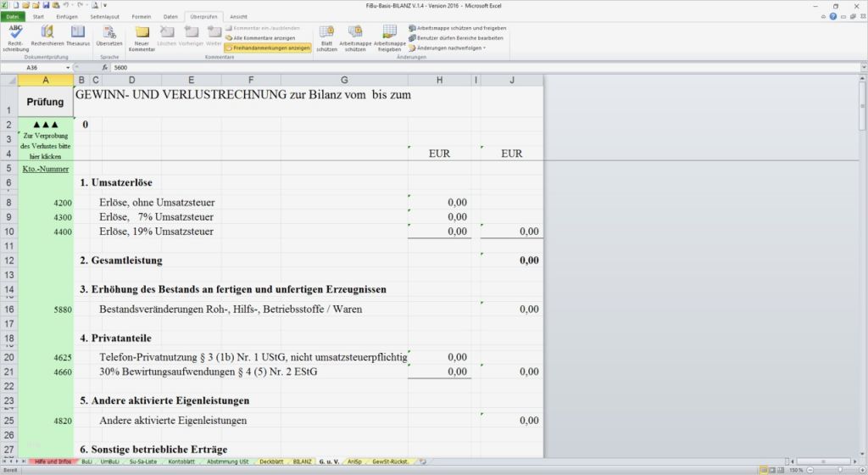Open the BuLi sheet tab

click(86, 461)
